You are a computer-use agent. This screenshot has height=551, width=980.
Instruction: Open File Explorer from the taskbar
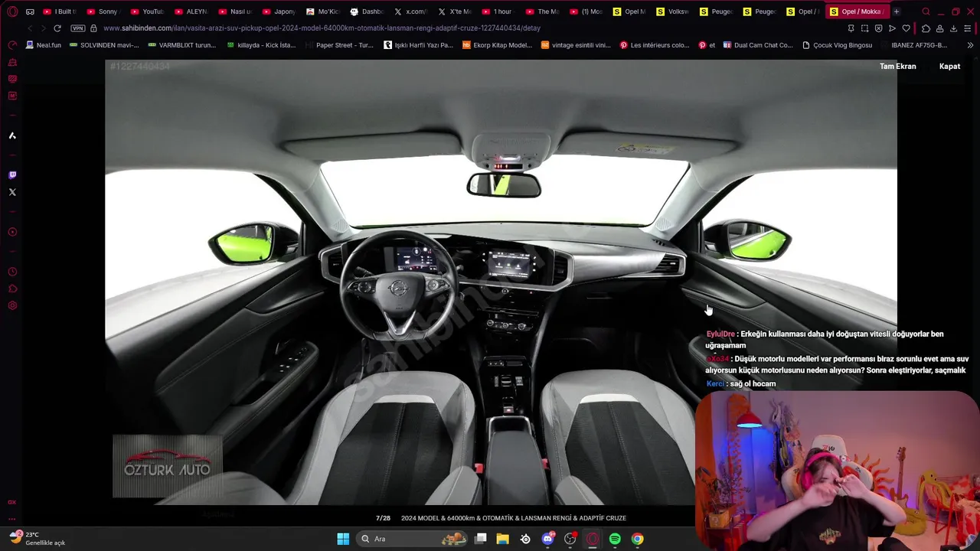click(503, 539)
